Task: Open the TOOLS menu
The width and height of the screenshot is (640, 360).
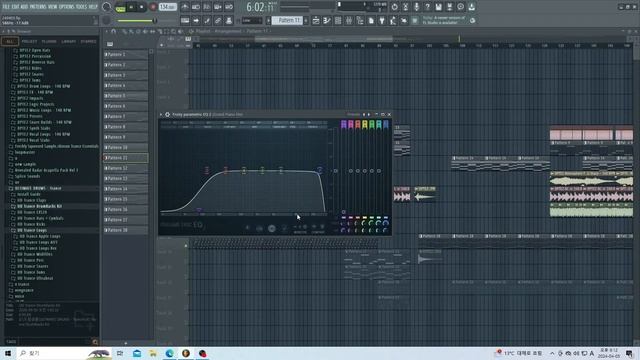Action: click(x=82, y=7)
